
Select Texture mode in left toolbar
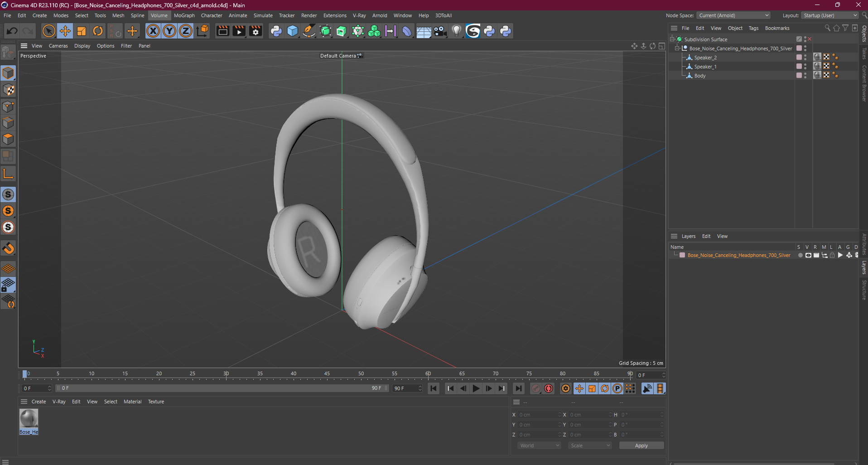(8, 90)
